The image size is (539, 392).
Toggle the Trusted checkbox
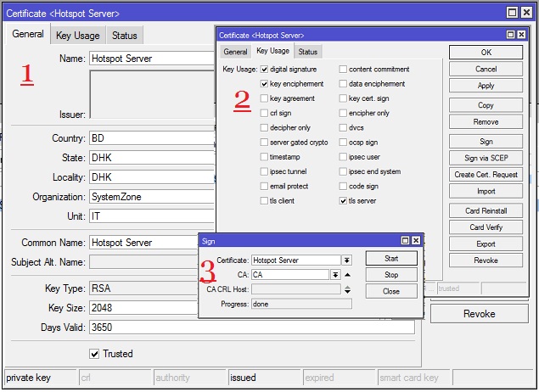click(x=94, y=354)
